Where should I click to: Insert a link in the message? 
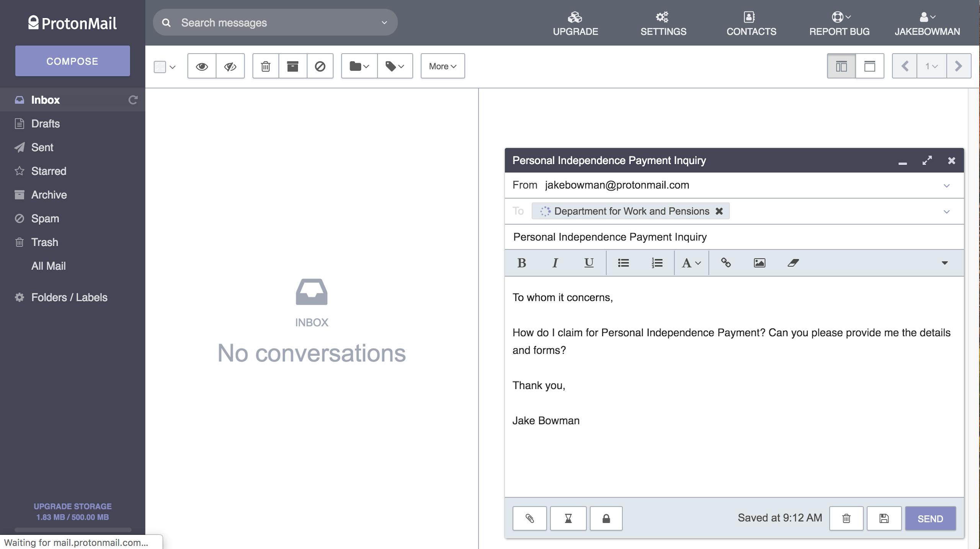click(726, 263)
